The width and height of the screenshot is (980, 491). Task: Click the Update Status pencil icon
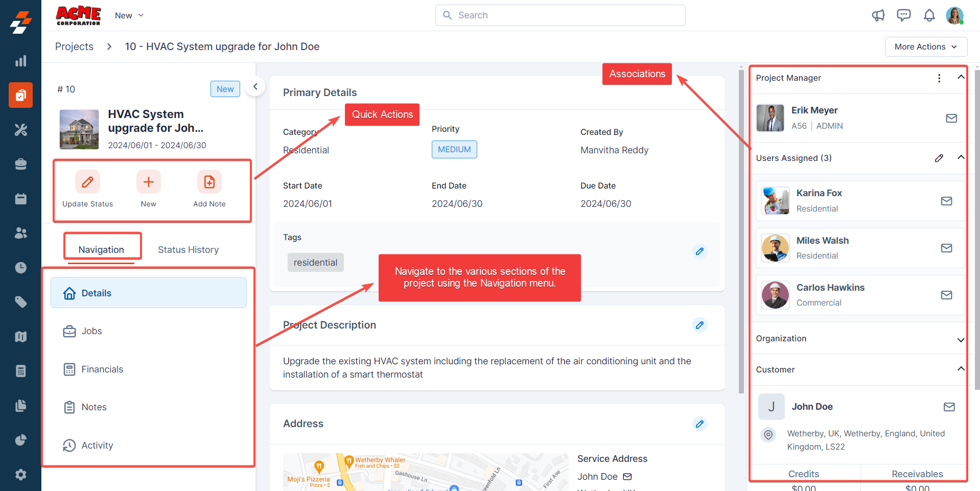tap(87, 182)
